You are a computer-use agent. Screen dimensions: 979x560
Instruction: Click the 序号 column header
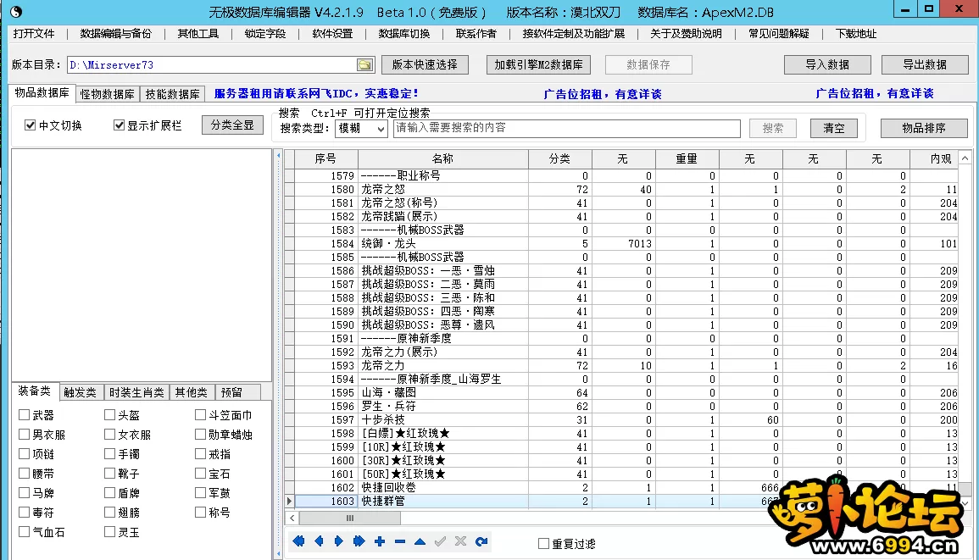pos(325,159)
